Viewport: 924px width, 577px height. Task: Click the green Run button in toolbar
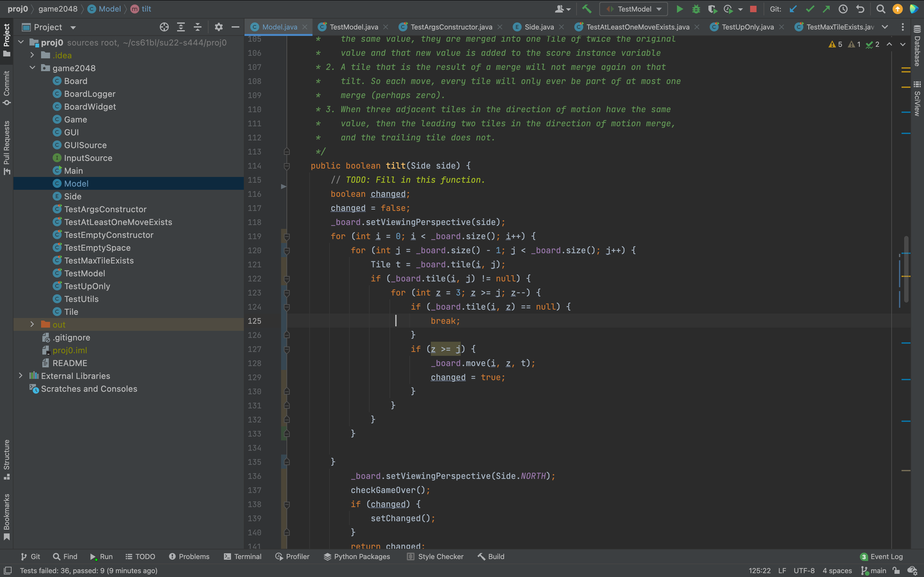[679, 9]
